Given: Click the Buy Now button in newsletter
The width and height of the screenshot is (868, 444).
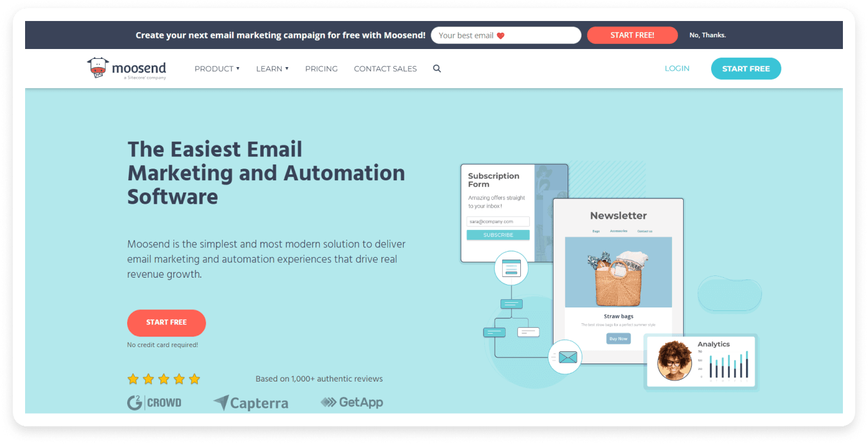Looking at the screenshot, I should 618,338.
